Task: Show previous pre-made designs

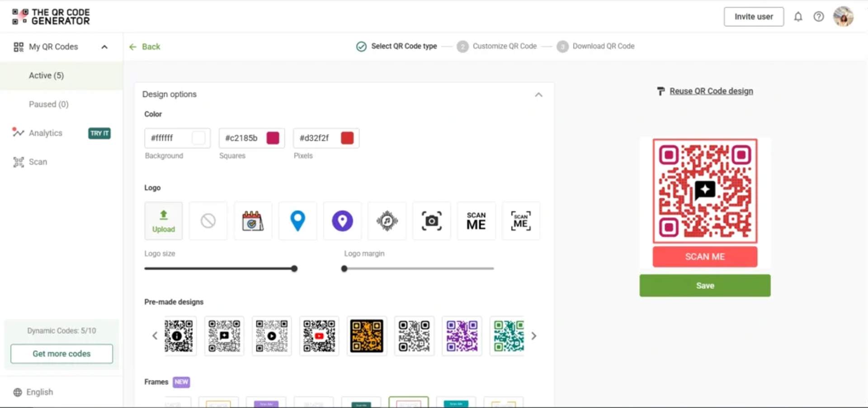Action: click(x=155, y=336)
